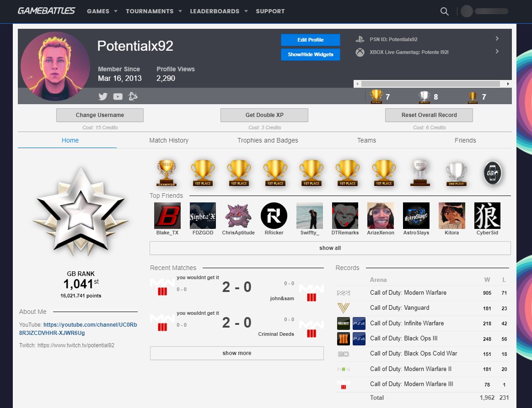Click the PS4 icon beside Black Ops III

pyautogui.click(x=359, y=339)
